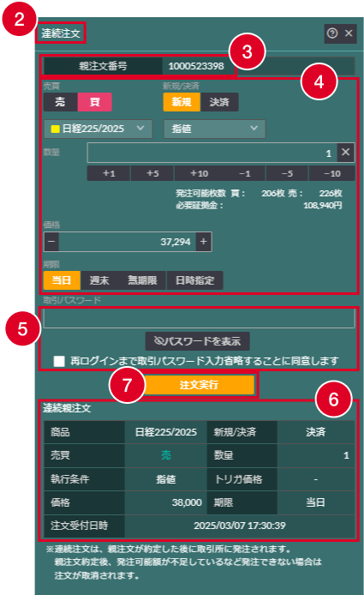Subtract ten with the −10 quantity button
This screenshot has height=595, width=364.
point(332,173)
